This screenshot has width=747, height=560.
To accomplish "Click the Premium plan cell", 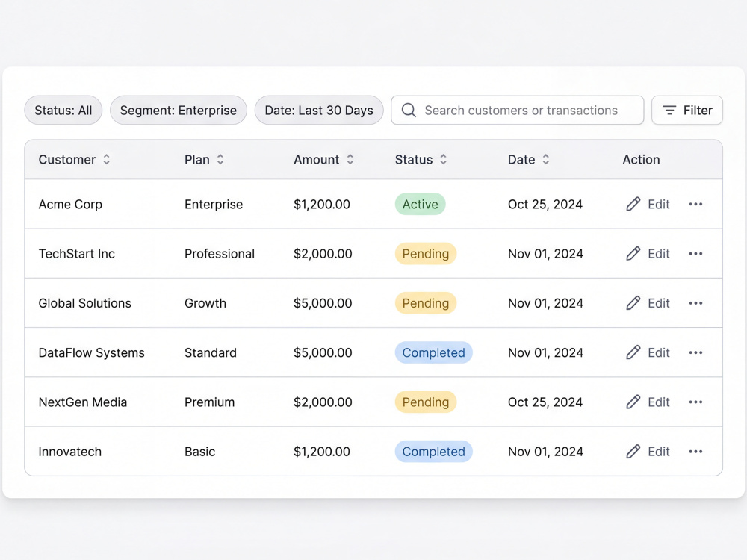I will (x=210, y=402).
